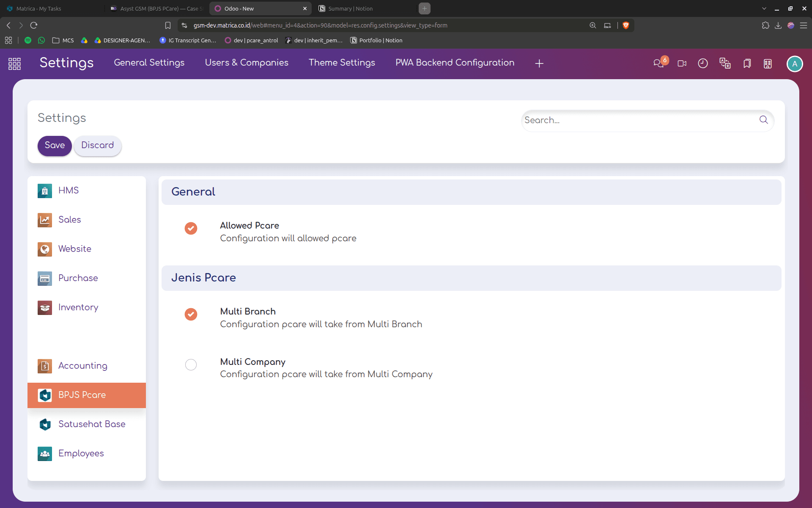Click the plus icon after PWA Backend Configuration
The width and height of the screenshot is (812, 508).
click(539, 63)
